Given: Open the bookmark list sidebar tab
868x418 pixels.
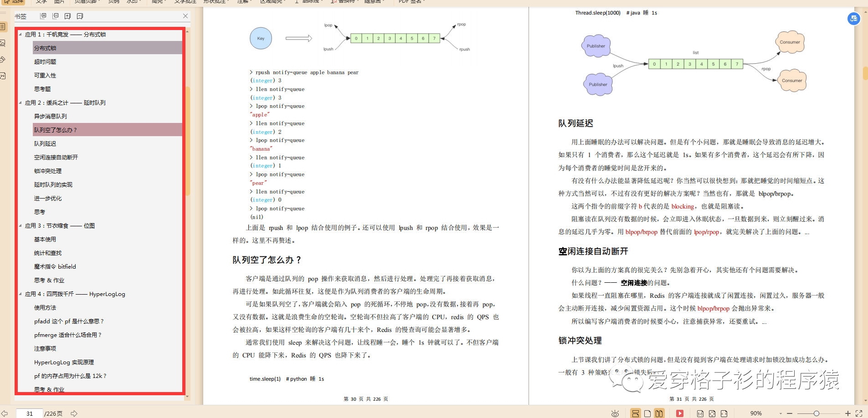Looking at the screenshot, I should (x=3, y=27).
